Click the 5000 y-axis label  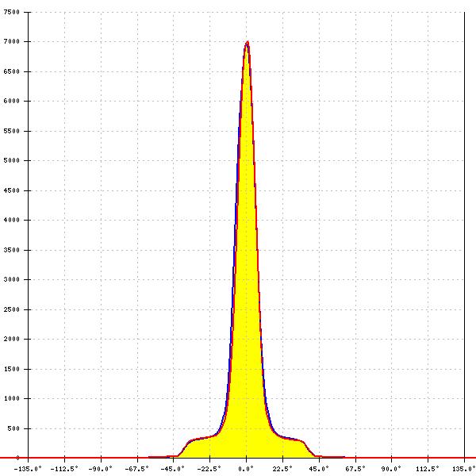(12, 160)
